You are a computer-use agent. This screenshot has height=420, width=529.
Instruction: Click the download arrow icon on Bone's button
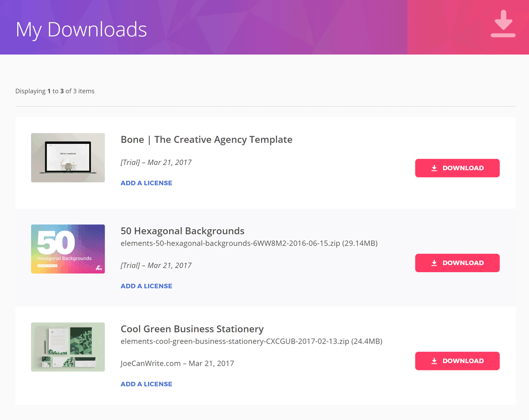point(434,168)
